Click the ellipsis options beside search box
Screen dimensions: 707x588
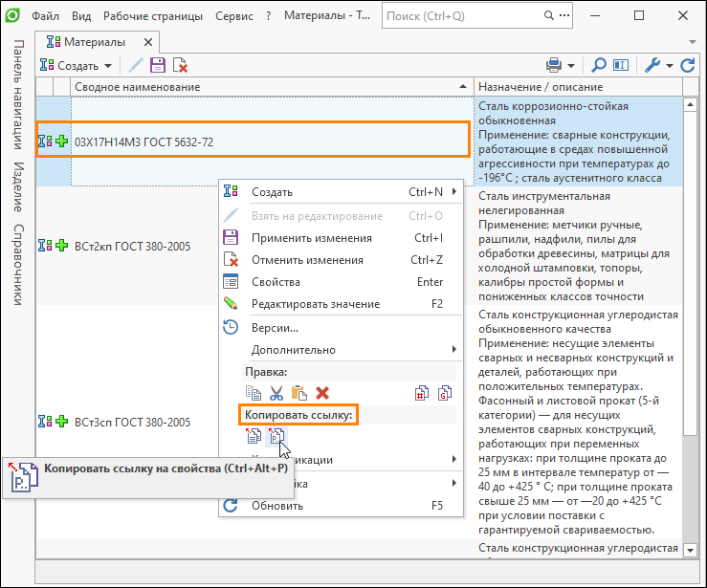564,15
